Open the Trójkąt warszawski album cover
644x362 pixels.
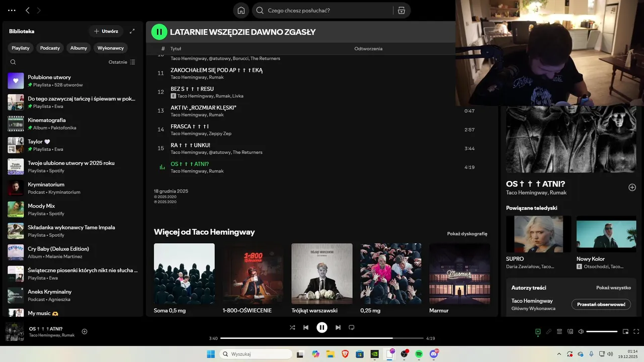click(x=322, y=274)
